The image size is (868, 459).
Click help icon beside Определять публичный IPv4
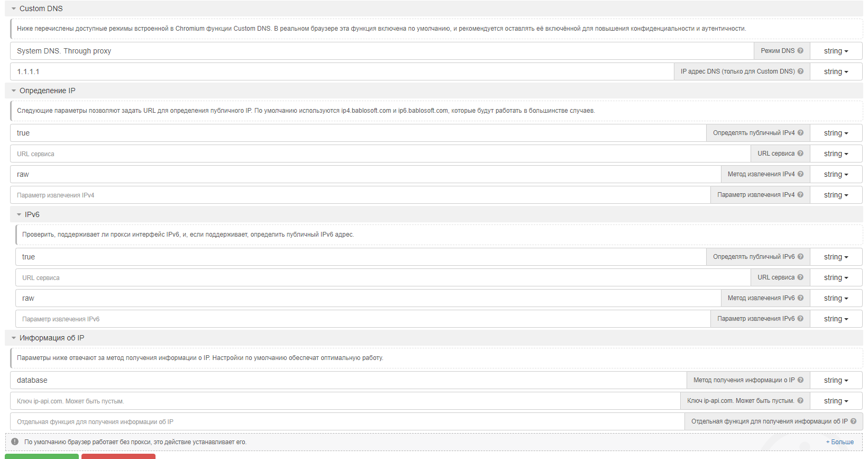[800, 133]
